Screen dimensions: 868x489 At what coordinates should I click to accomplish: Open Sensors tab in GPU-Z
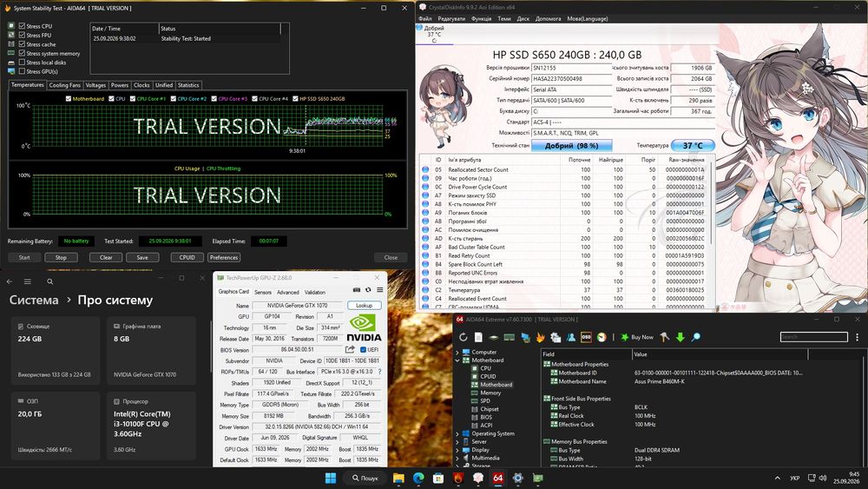click(x=263, y=293)
